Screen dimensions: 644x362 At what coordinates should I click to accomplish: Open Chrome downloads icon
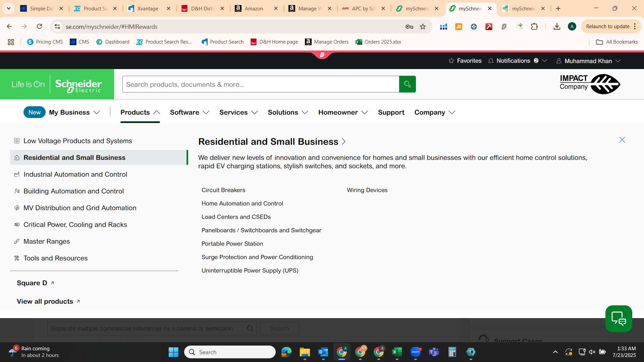coord(557,26)
